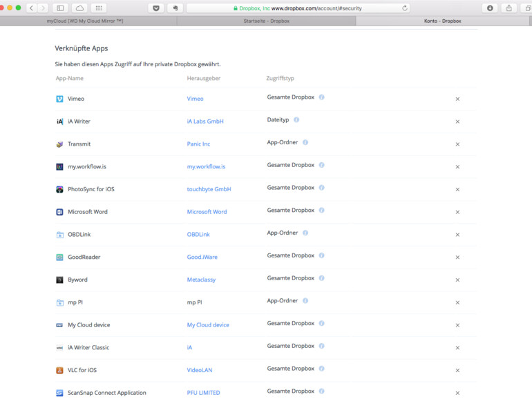
Task: Click the Byword app icon
Action: pyautogui.click(x=59, y=280)
